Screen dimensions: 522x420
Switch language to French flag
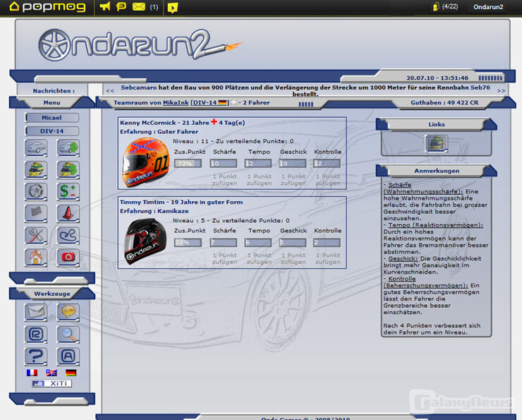tap(32, 373)
